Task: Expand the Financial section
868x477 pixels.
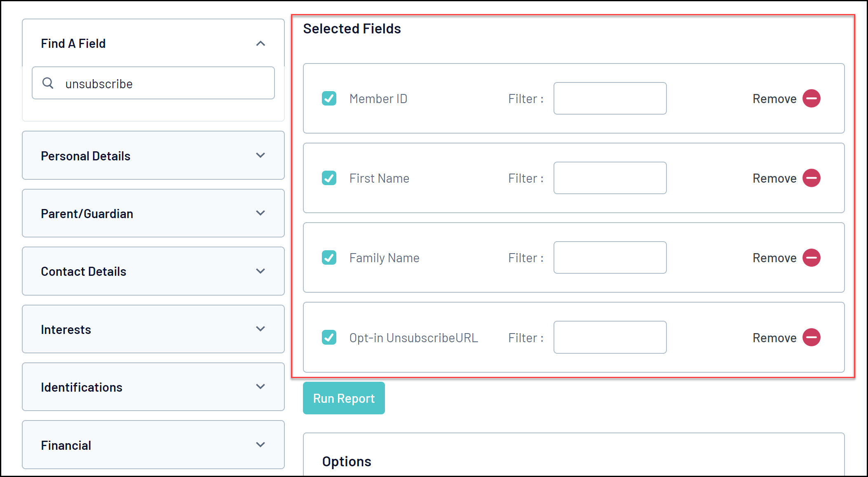Action: [260, 445]
